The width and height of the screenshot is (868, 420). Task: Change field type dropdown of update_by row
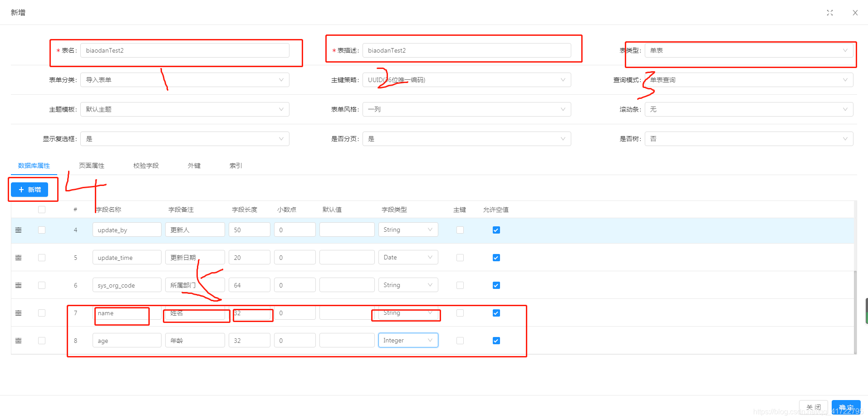coord(408,230)
